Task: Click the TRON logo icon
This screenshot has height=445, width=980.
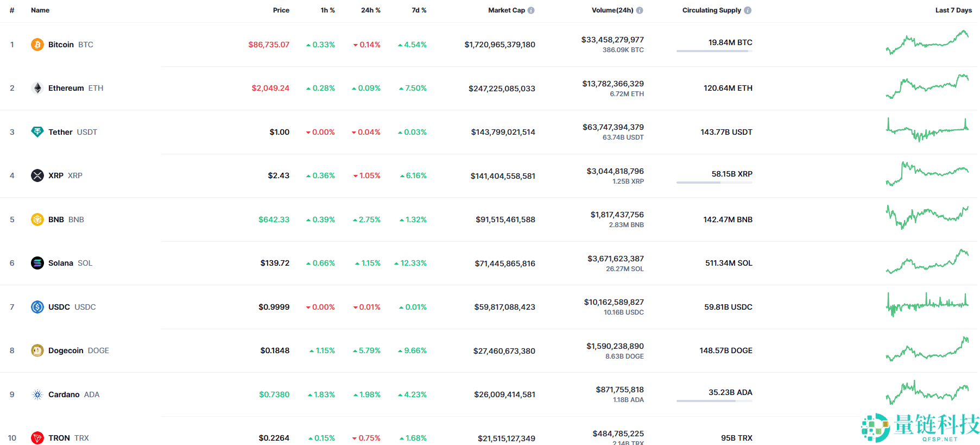Action: point(37,438)
